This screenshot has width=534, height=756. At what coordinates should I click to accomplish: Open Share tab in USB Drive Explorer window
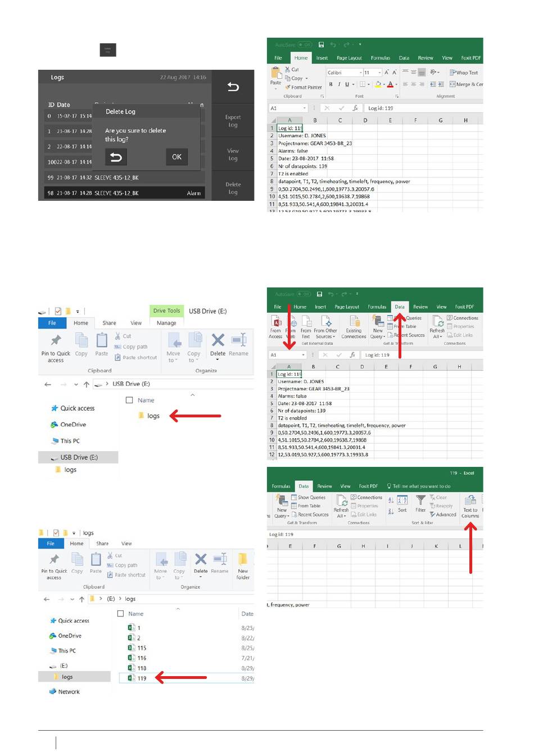pos(109,323)
